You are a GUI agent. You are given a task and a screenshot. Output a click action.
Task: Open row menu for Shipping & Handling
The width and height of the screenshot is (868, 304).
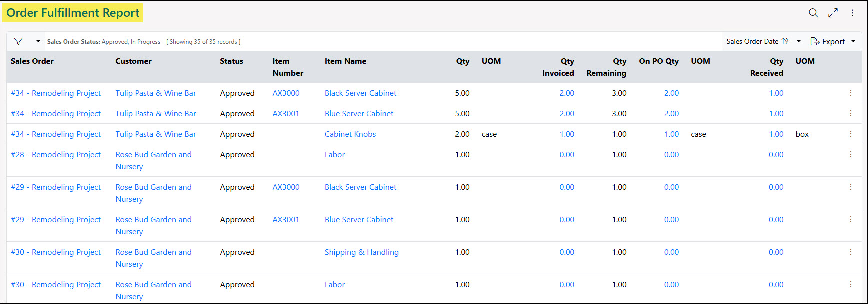coord(850,252)
